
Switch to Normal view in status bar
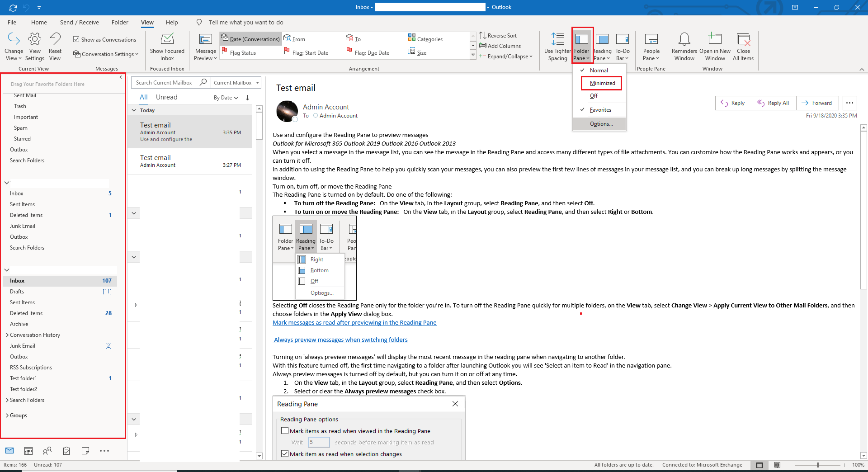point(759,465)
